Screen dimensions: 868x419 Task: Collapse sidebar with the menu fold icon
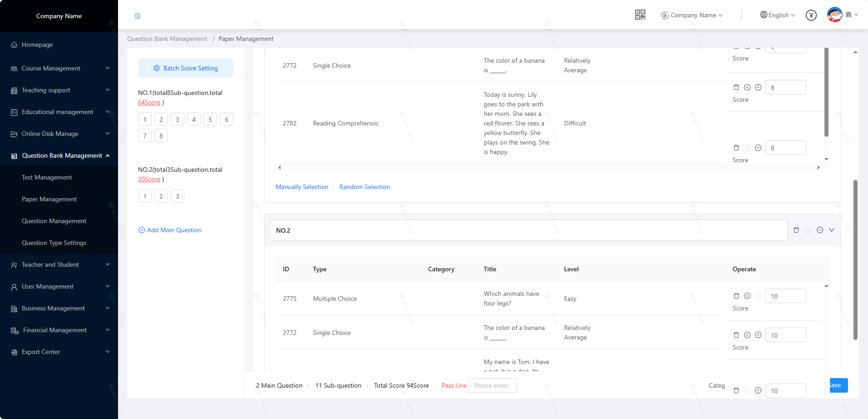138,16
